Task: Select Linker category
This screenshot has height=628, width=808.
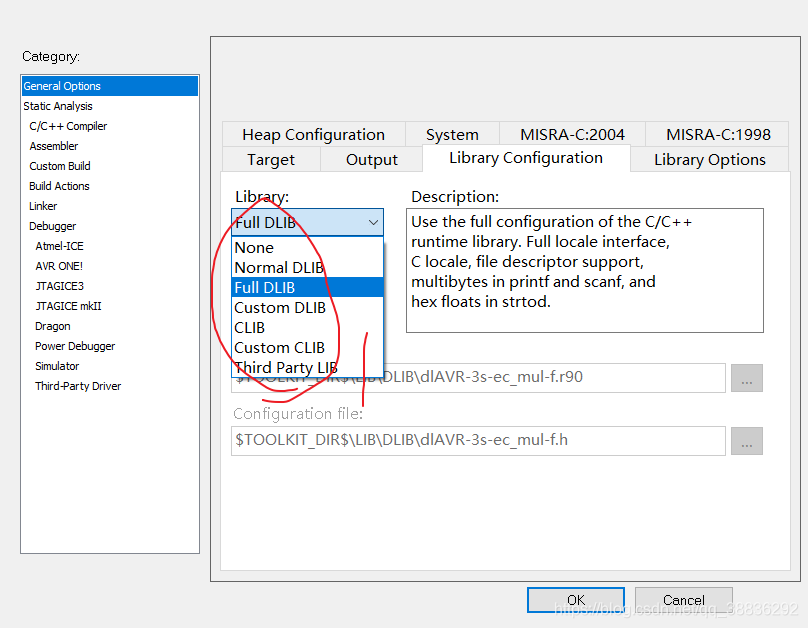Action: 43,206
